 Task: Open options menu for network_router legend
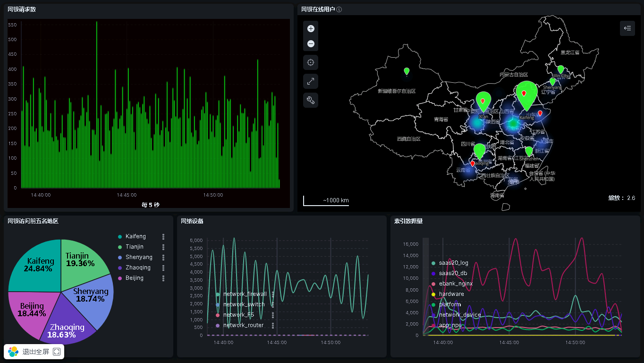click(x=272, y=325)
